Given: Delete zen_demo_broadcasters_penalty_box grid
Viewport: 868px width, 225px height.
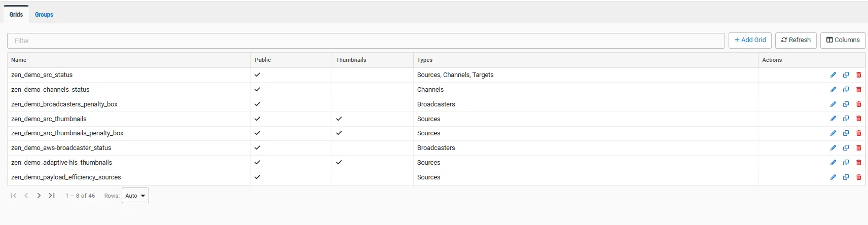Looking at the screenshot, I should click(858, 104).
